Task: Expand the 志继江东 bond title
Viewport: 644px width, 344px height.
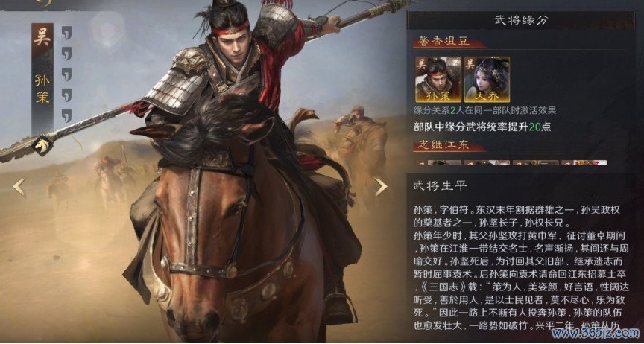Action: [443, 146]
